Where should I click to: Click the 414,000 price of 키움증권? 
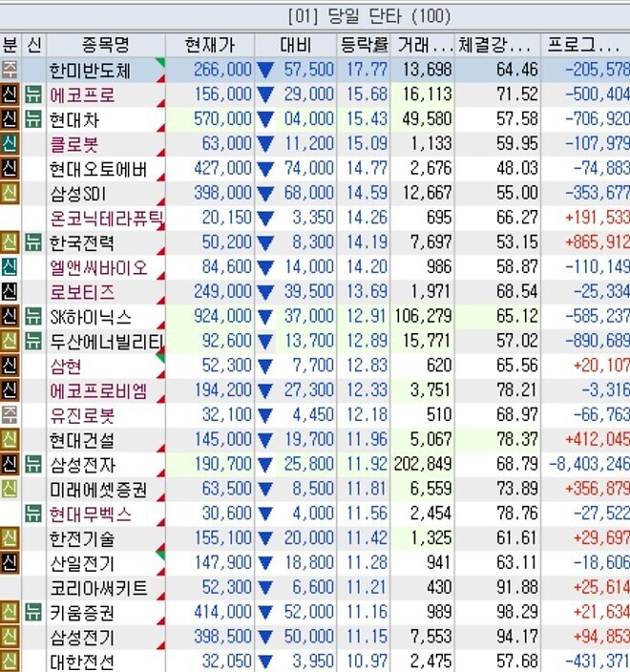(222, 612)
